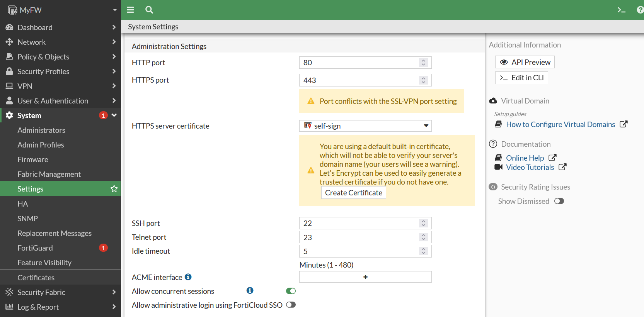Viewport: 644px width, 317px height.
Task: Click the Edit in CLI button
Action: pyautogui.click(x=521, y=78)
